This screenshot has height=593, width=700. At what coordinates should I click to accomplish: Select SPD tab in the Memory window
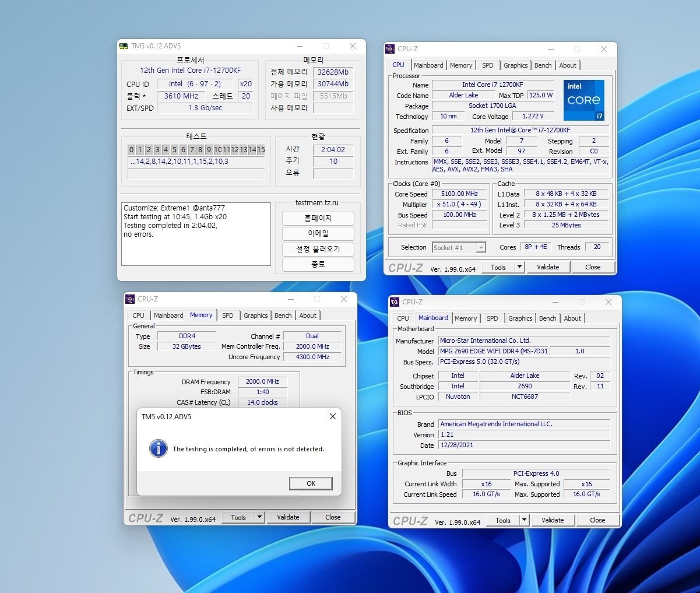point(228,315)
